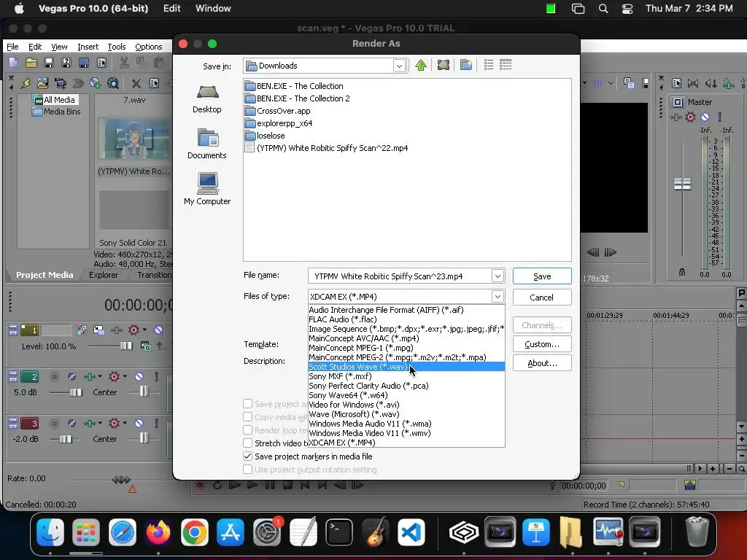747x560 pixels.
Task: Open the Trash in the Dock
Action: pyautogui.click(x=697, y=532)
